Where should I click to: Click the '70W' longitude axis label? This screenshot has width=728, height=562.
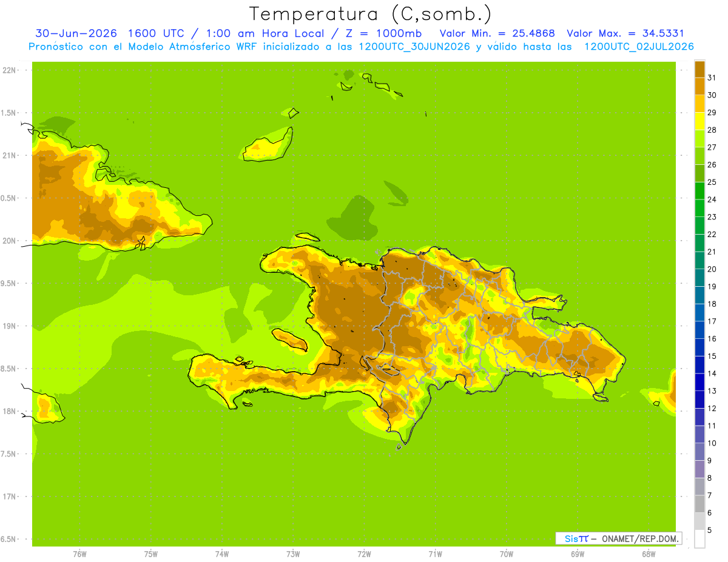507,554
